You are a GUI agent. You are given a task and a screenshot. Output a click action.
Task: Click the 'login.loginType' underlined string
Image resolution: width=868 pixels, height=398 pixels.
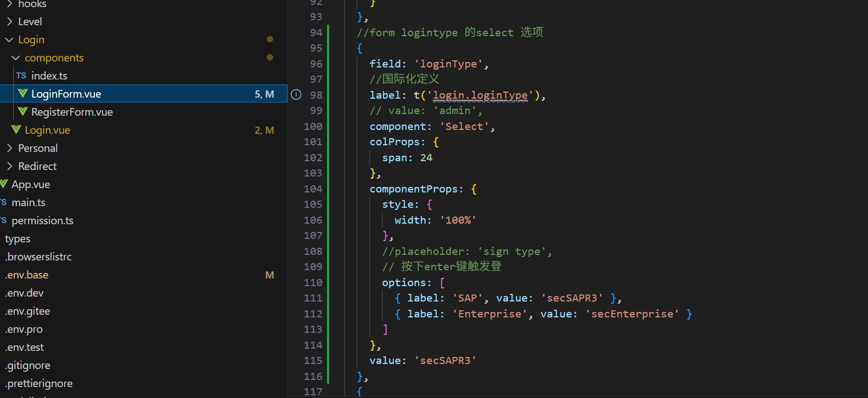(x=480, y=95)
